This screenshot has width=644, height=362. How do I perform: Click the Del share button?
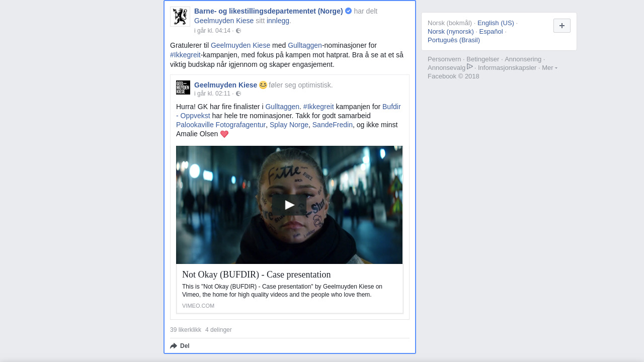point(180,346)
